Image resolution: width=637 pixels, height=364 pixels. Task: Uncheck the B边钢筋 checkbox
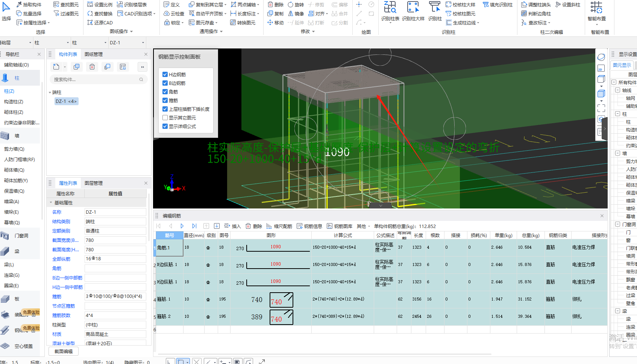coord(165,83)
